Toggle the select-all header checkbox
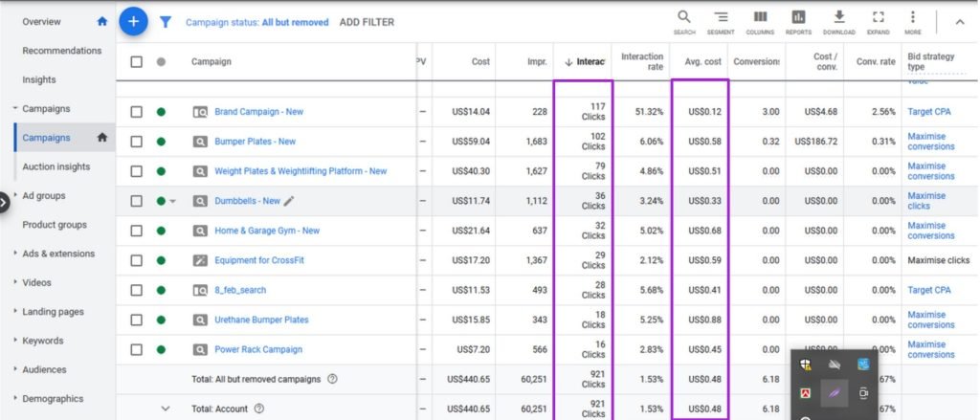Image resolution: width=980 pixels, height=420 pixels. click(x=137, y=62)
